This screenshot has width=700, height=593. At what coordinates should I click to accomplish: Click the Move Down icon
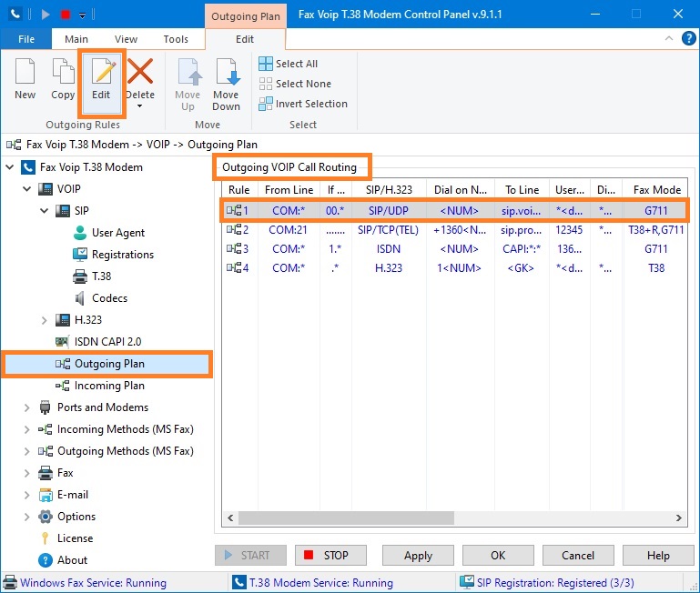coord(227,71)
